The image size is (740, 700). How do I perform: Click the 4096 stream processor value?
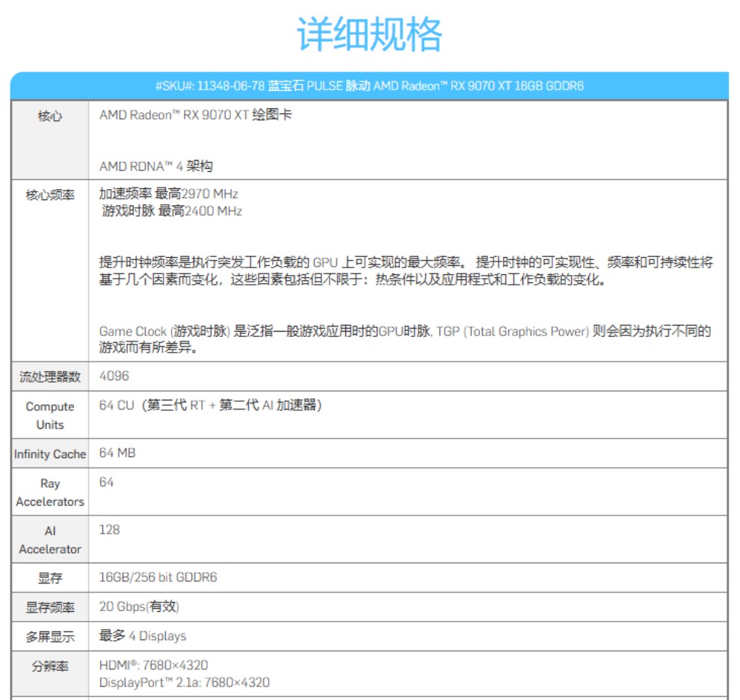point(114,376)
